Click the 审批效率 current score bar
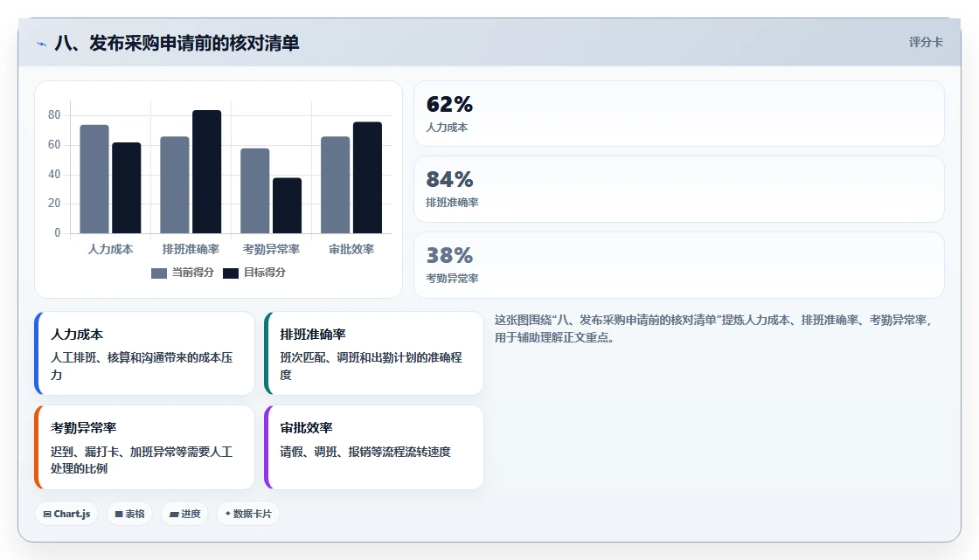 pos(336,185)
